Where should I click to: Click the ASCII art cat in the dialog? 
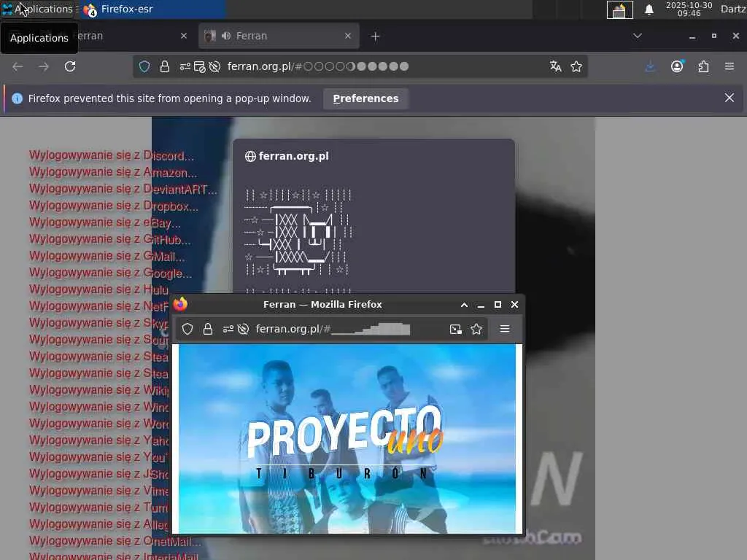(x=298, y=233)
